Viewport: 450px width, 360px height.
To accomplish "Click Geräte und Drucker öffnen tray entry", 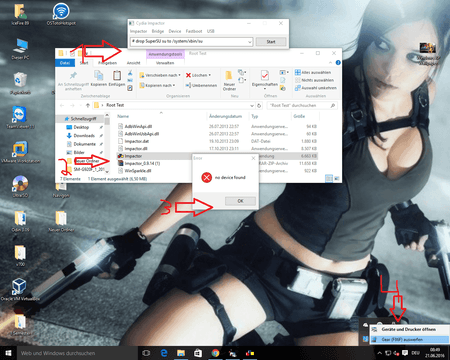I will tap(409, 329).
